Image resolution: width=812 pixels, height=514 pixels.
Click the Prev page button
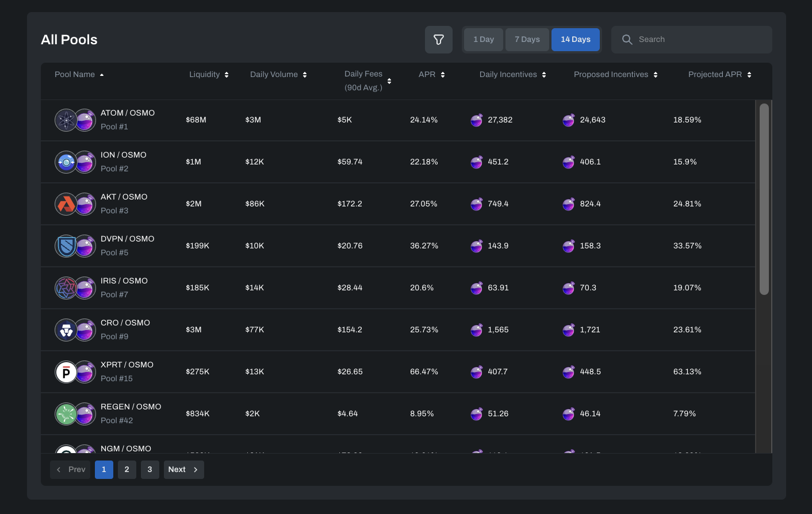pyautogui.click(x=70, y=470)
